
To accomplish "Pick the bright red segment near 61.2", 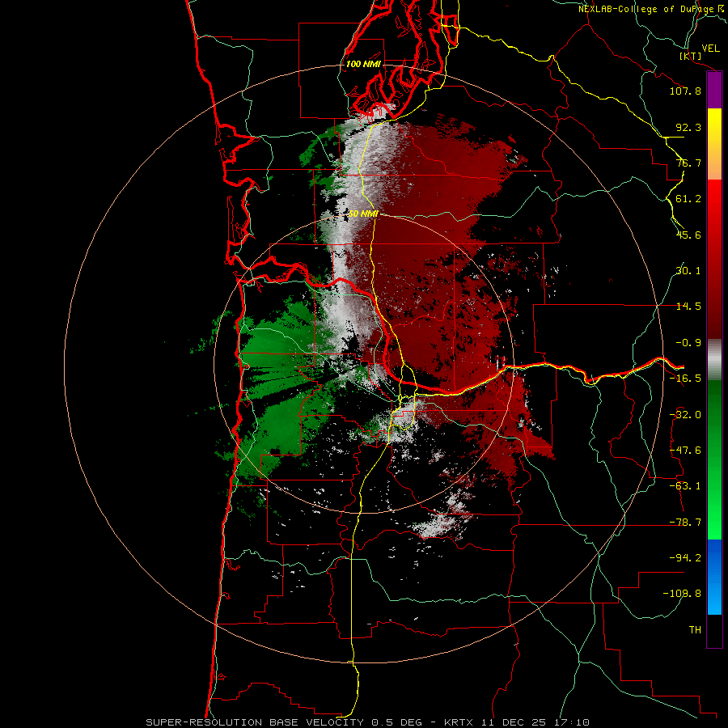I will tap(714, 200).
